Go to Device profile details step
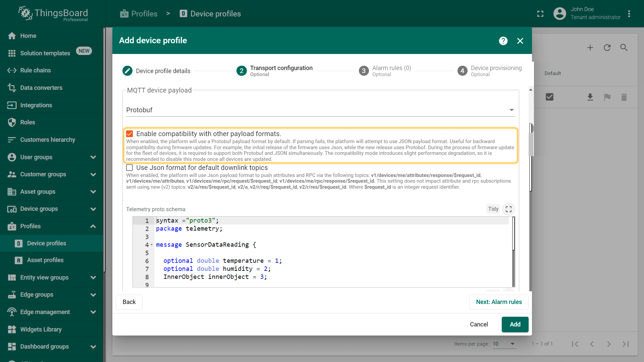Image resolution: width=644 pixels, height=362 pixels. coord(156,71)
